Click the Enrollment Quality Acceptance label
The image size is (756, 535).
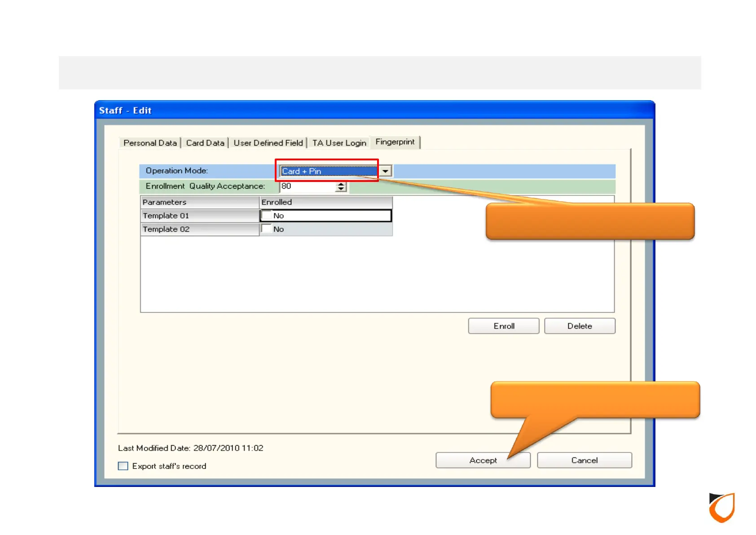[x=205, y=186]
